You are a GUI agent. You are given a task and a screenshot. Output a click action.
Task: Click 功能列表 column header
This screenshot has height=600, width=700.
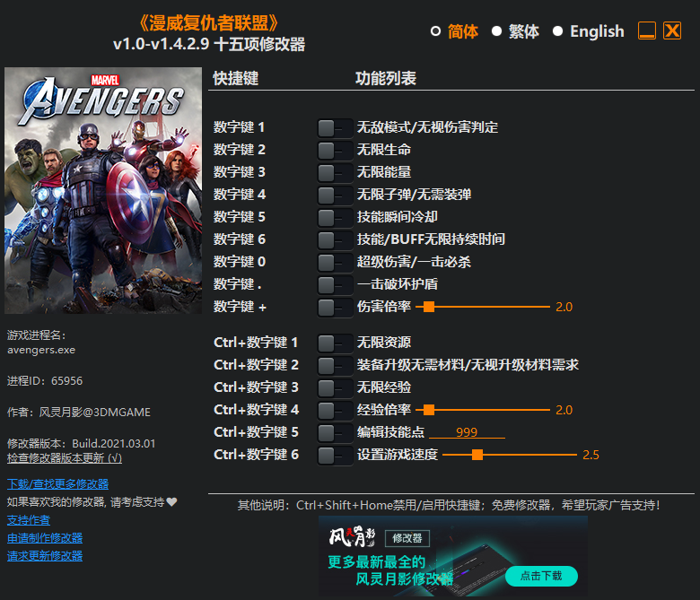pyautogui.click(x=386, y=79)
